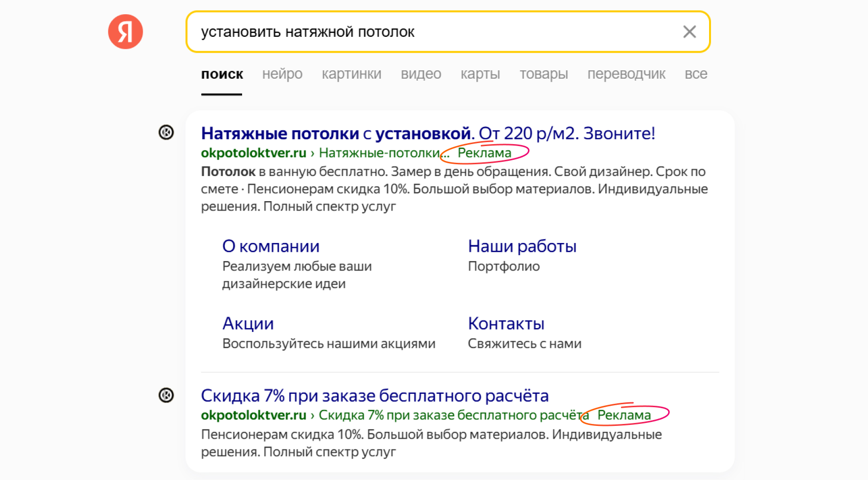Image resolution: width=868 pixels, height=480 pixels.
Task: Follow the Акции sitelink
Action: click(x=248, y=324)
